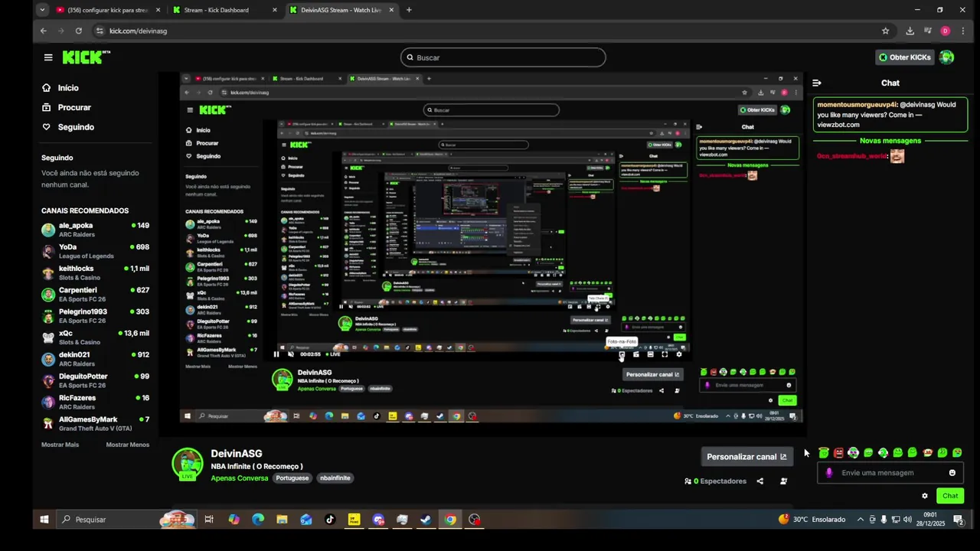Open the browser downloads icon

coord(910,31)
